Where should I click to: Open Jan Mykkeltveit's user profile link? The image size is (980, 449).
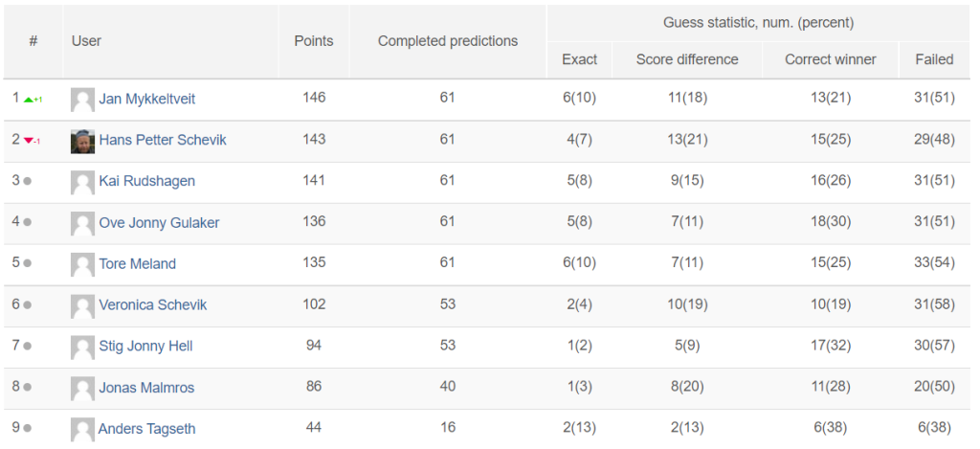click(146, 99)
